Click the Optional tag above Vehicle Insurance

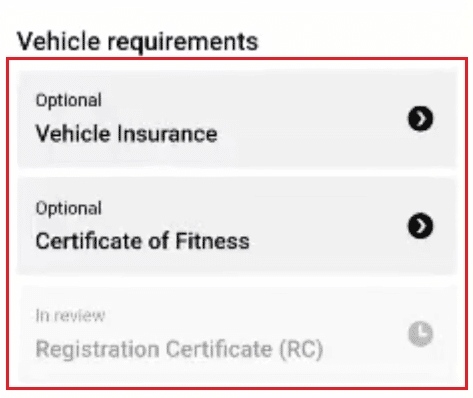69,100
